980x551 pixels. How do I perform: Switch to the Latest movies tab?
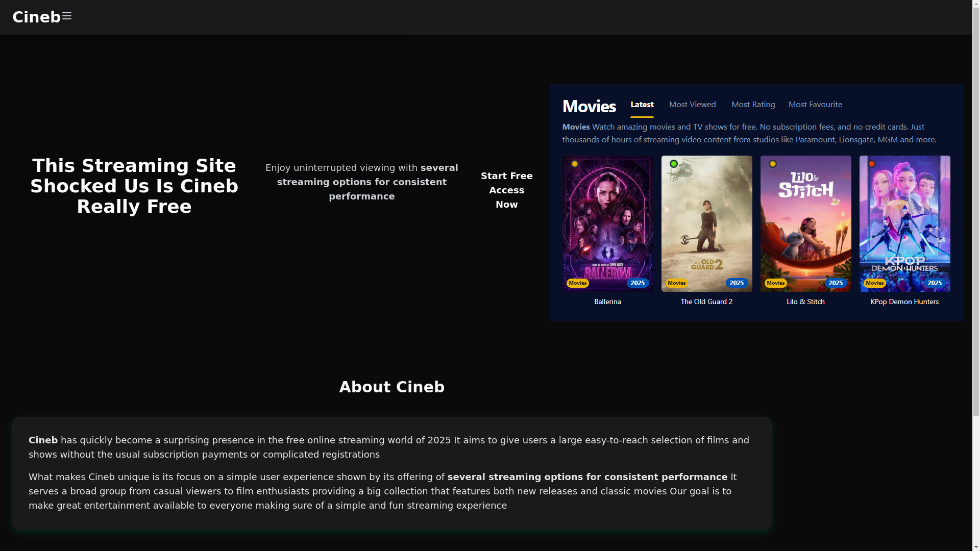(642, 105)
